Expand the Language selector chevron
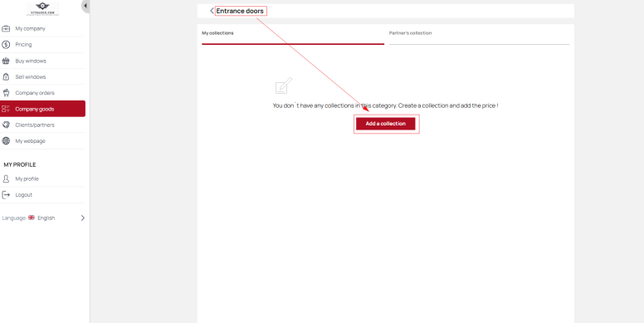Screen dimensions: 644x323 82,218
